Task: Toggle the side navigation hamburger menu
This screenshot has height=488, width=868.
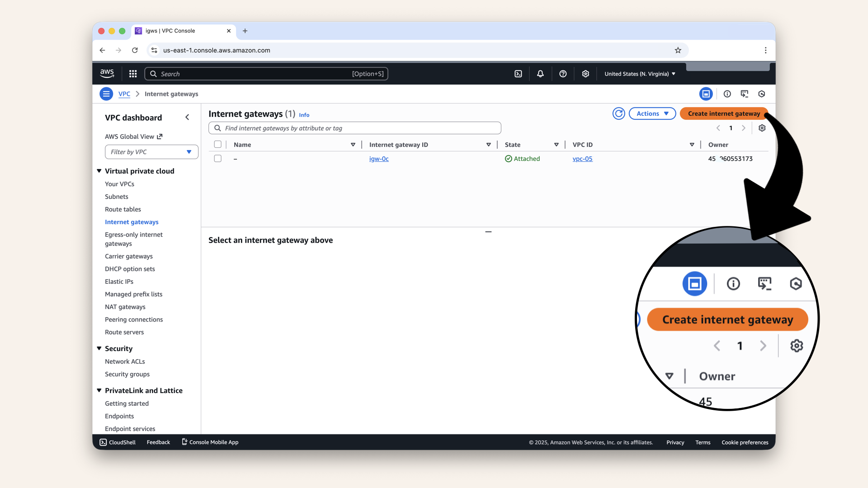Action: [x=106, y=94]
